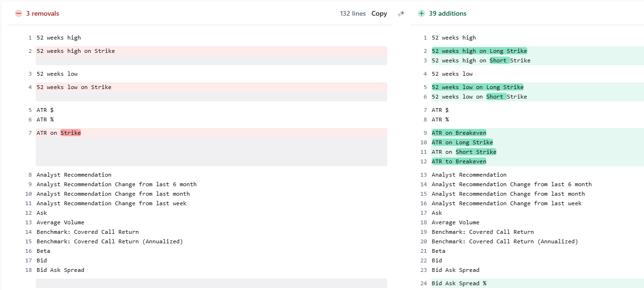The image size is (644, 290).
Task: Click 'Average Volume' text on line 13
Action: tap(60, 222)
